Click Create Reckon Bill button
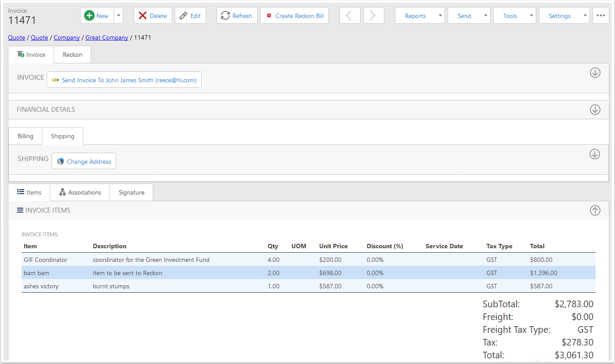Viewport: 615px width, 364px height. tap(295, 16)
